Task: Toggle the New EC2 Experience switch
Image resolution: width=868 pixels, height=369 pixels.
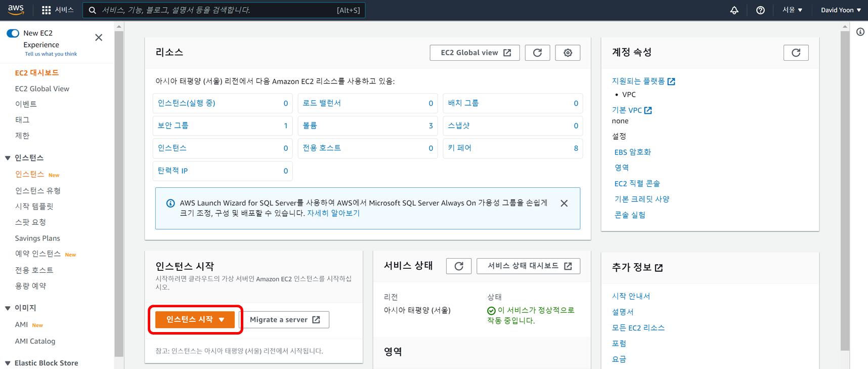Action: pos(13,33)
